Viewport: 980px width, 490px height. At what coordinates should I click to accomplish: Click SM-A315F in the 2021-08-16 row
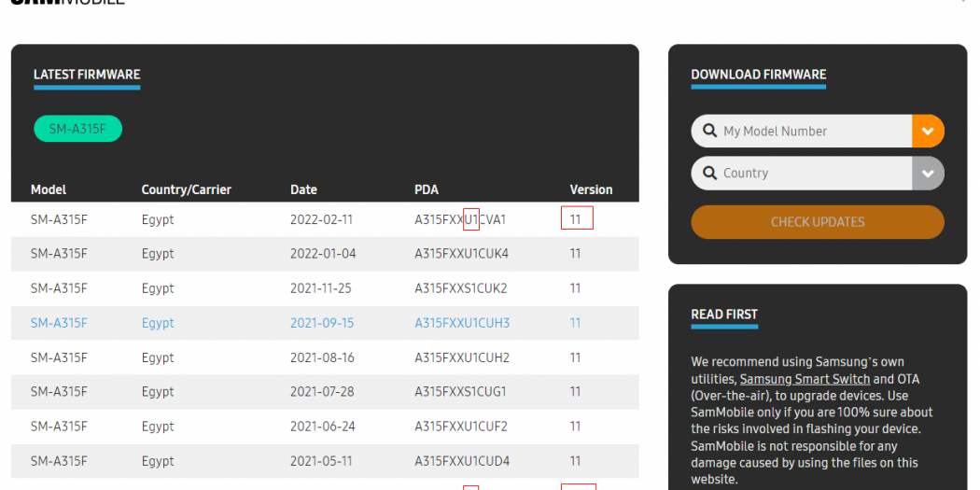(59, 357)
